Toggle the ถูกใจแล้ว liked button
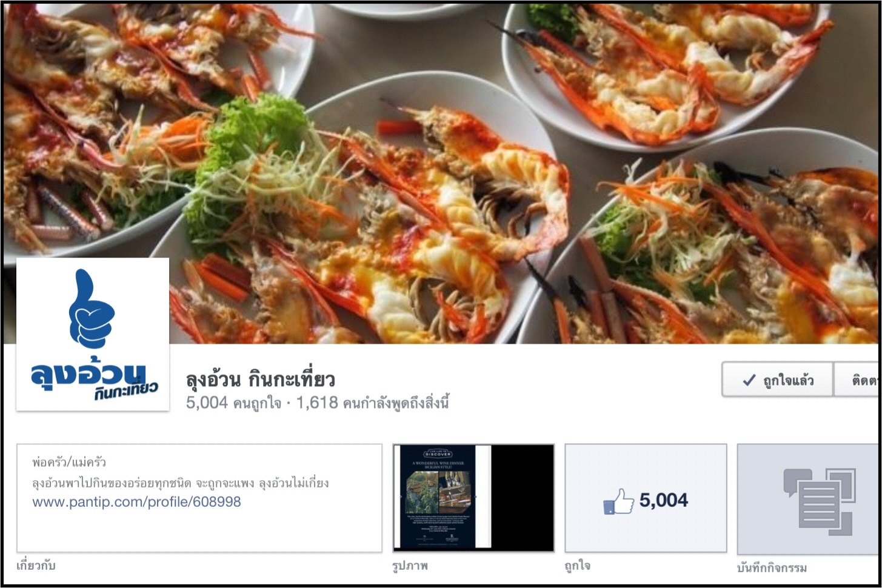882x588 pixels. pyautogui.click(x=778, y=380)
